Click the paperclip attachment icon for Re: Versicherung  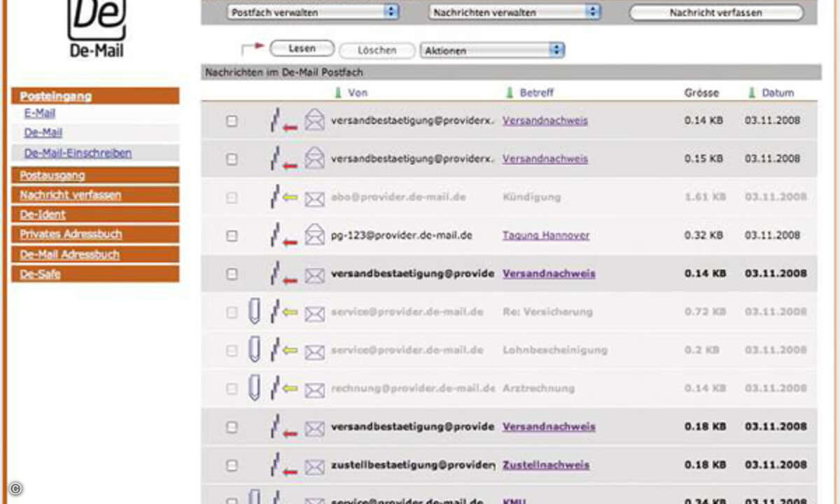[x=255, y=311]
